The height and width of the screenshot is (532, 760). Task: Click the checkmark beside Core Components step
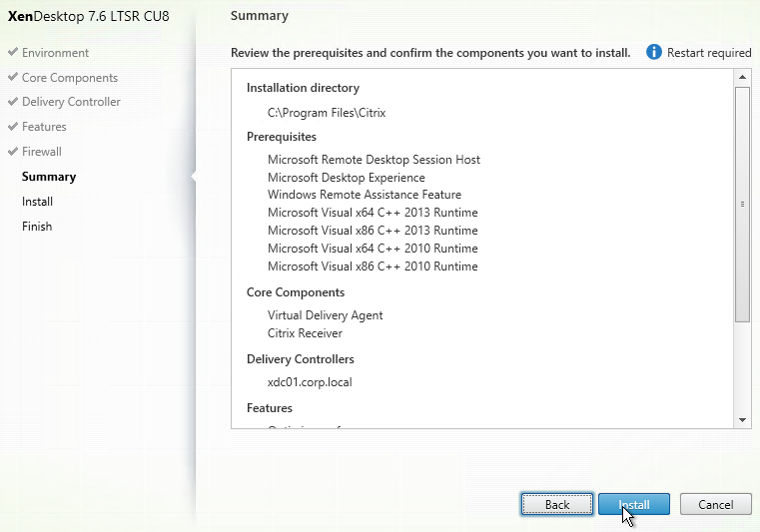(x=13, y=77)
